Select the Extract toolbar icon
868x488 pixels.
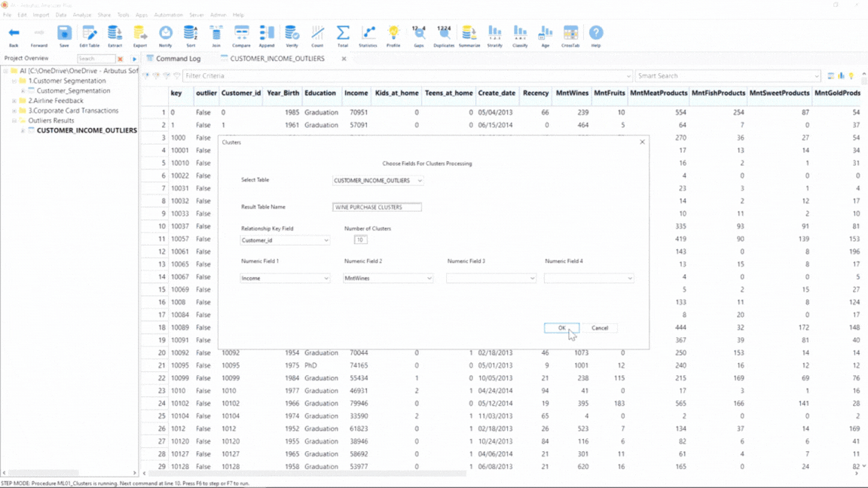point(115,33)
